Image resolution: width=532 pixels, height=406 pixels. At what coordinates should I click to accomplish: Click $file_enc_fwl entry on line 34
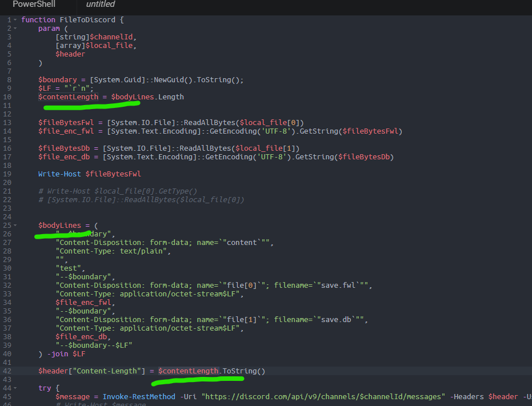(83, 303)
